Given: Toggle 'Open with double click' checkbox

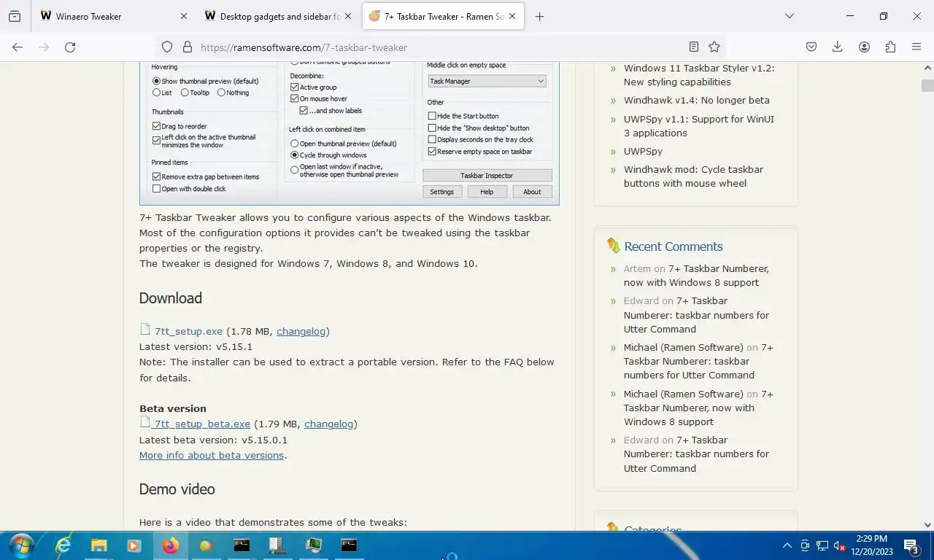Looking at the screenshot, I should tap(156, 189).
